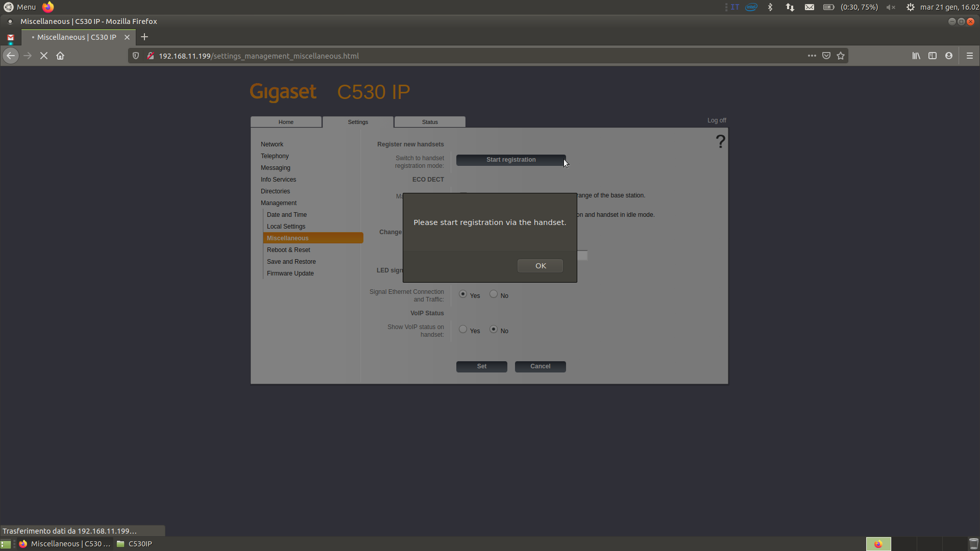Click the network connection tray icon
The width and height of the screenshot is (980, 551).
tap(790, 7)
